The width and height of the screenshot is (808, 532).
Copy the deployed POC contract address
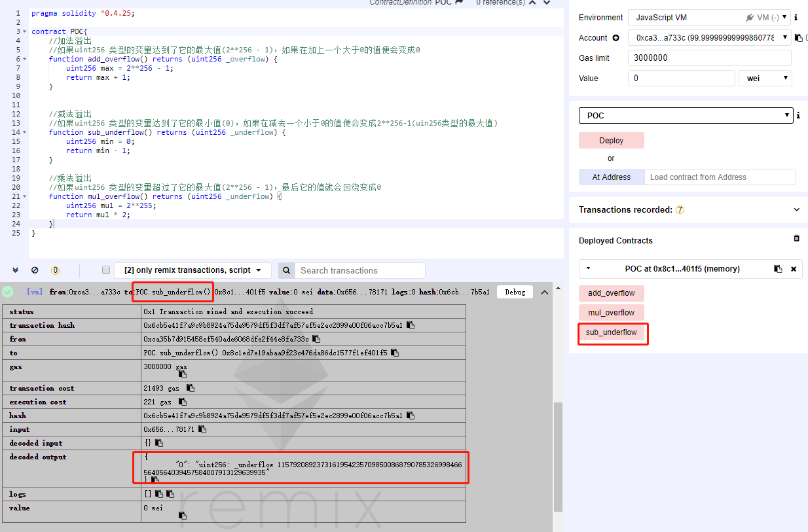coord(778,269)
